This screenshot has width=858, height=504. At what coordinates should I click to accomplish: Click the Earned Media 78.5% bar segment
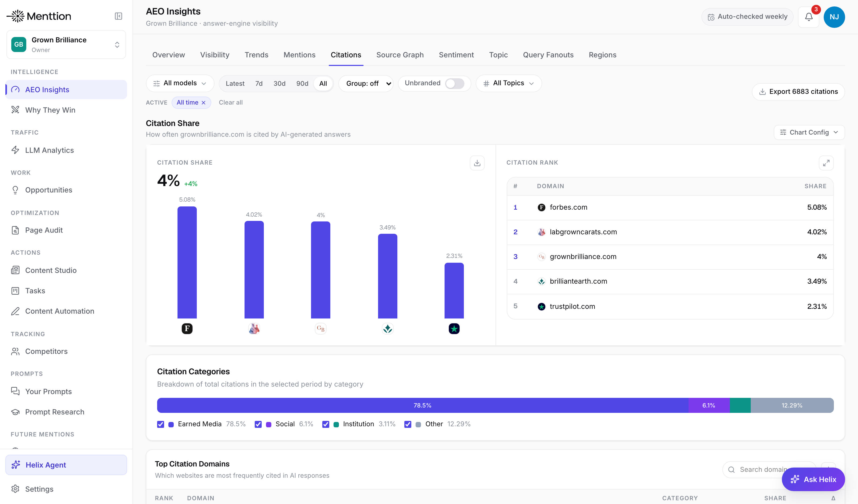pos(423,406)
